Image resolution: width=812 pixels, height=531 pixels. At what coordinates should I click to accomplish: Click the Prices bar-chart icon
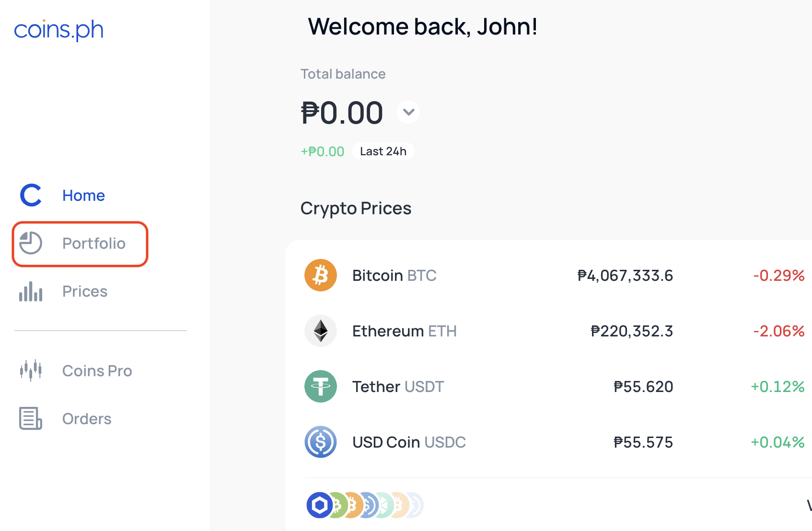click(30, 291)
